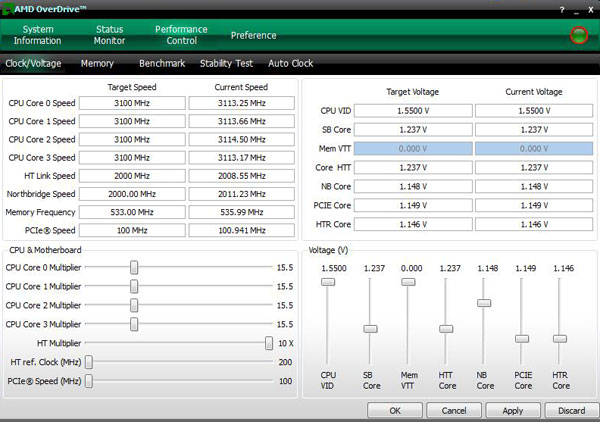Click the CPU Core 1 Multiplier slider handle
600x422 pixels.
134,286
